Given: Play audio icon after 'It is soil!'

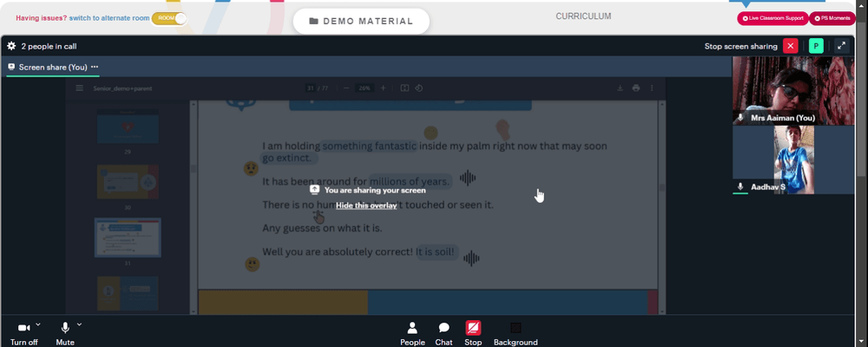Looking at the screenshot, I should pos(471,259).
